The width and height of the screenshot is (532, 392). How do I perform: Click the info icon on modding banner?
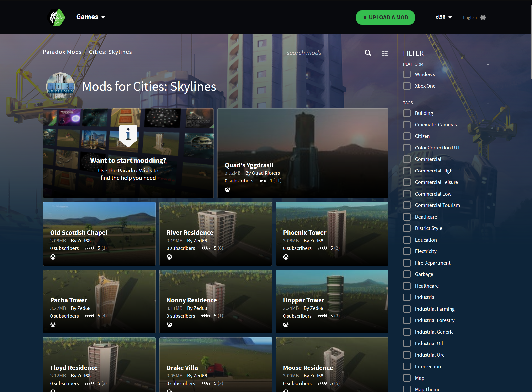128,135
